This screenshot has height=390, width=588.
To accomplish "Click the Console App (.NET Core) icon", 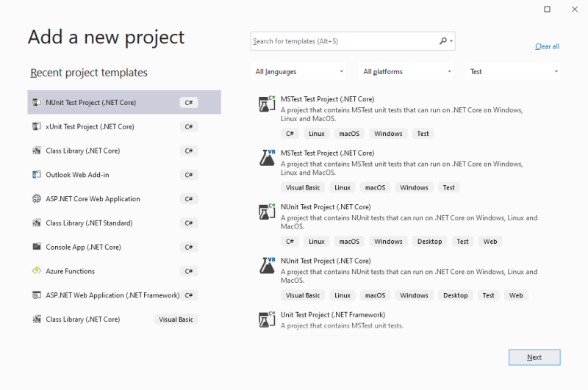I will point(36,247).
